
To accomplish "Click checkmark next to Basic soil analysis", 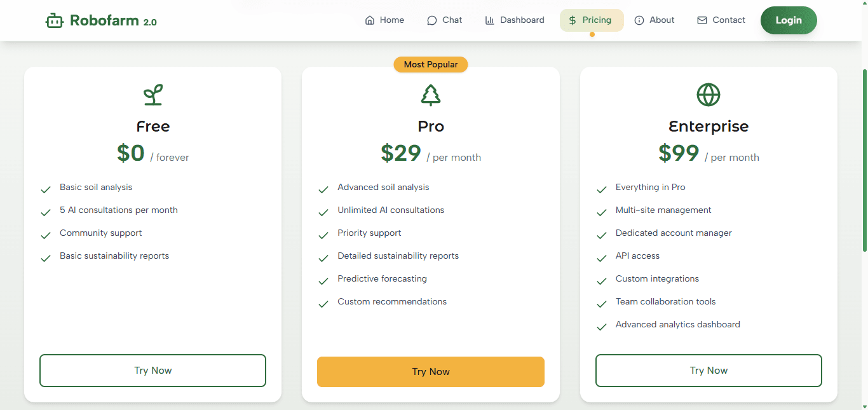I will (x=46, y=189).
